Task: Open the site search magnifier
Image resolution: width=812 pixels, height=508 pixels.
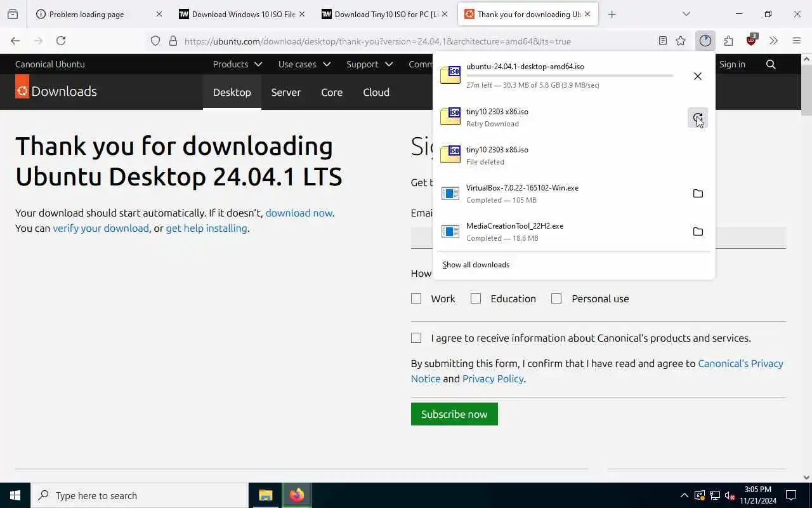Action: point(771,64)
